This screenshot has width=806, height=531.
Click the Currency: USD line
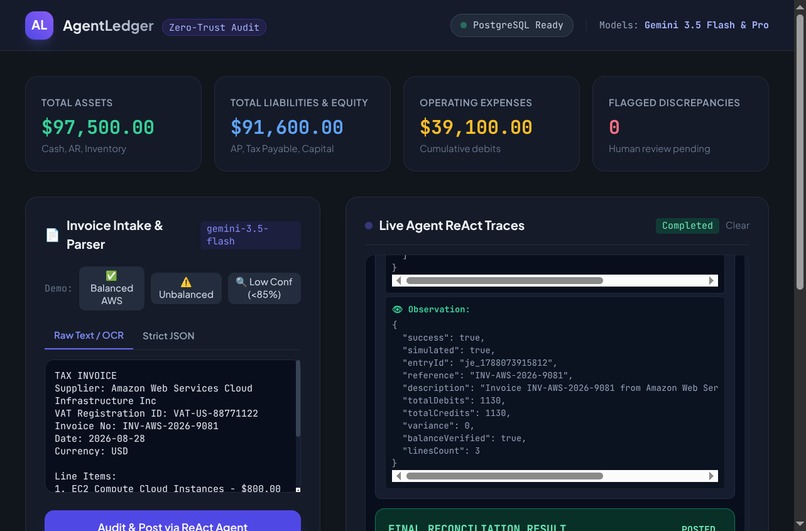[x=91, y=451]
